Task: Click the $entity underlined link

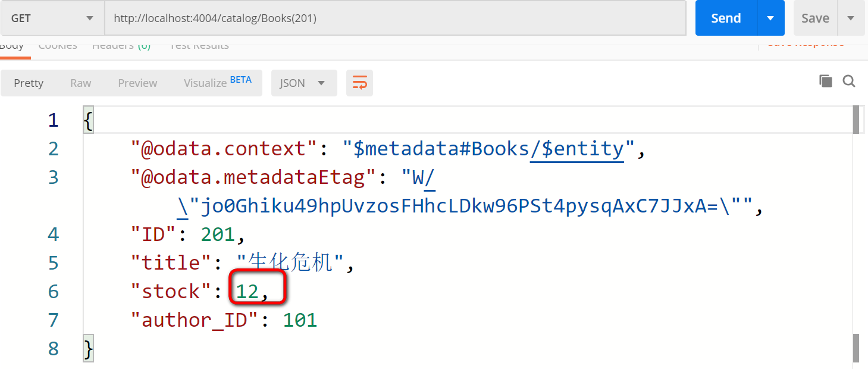Action: [576, 149]
